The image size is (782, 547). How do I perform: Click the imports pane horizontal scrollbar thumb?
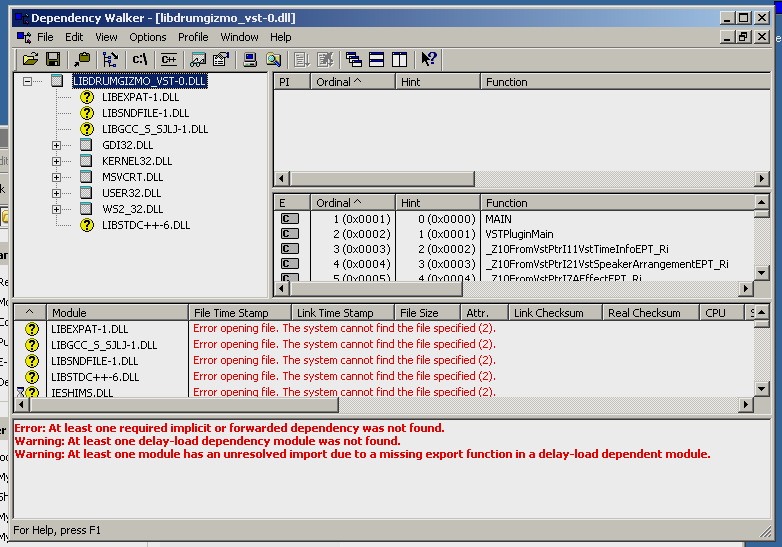pyautogui.click(x=382, y=179)
